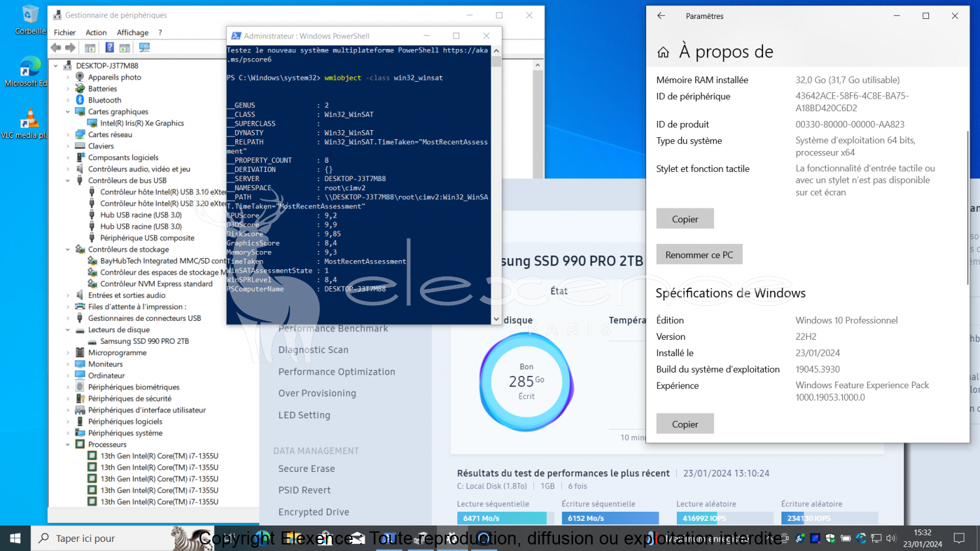Screen dimensions: 980x551
Task: Open the Affichage menu in Device Manager
Action: 133,33
